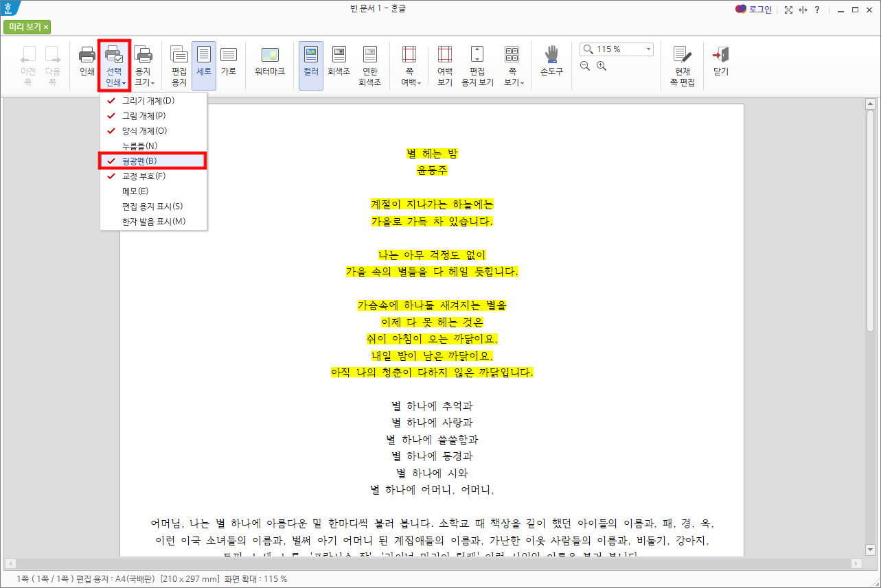
Task: Enable 한자 발음 표시(M) option
Action: (153, 222)
